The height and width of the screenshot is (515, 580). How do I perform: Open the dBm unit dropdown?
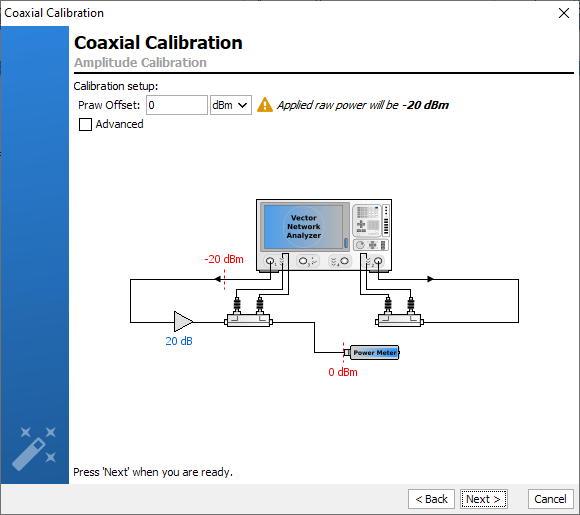(231, 105)
